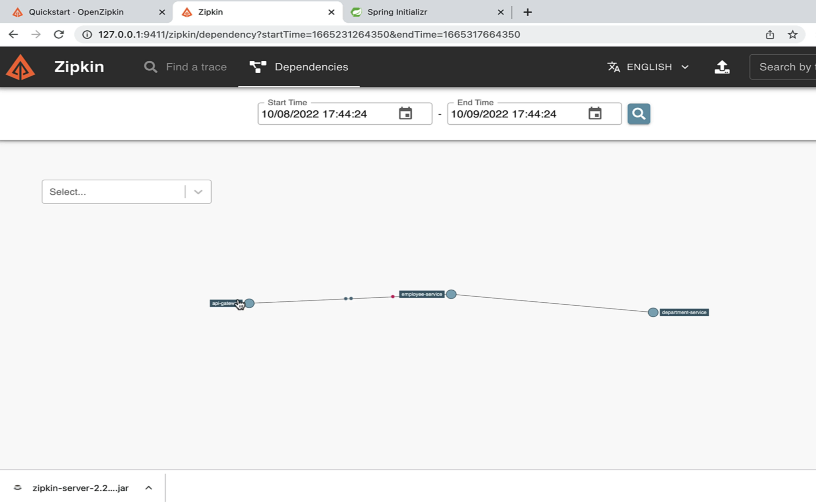Click the Zipkin logo icon

coord(20,67)
